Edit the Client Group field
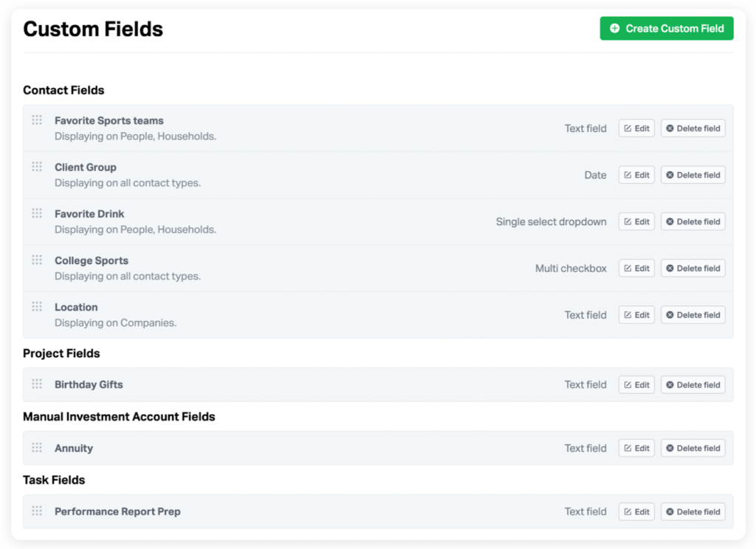This screenshot has width=756, height=549. 636,175
